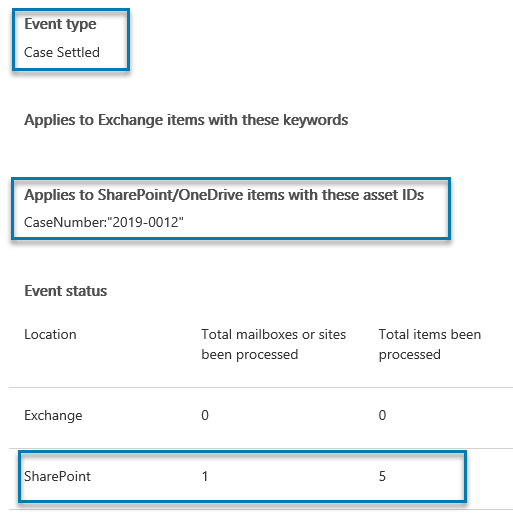Click SharePoint sites processed count 1

pos(205,476)
